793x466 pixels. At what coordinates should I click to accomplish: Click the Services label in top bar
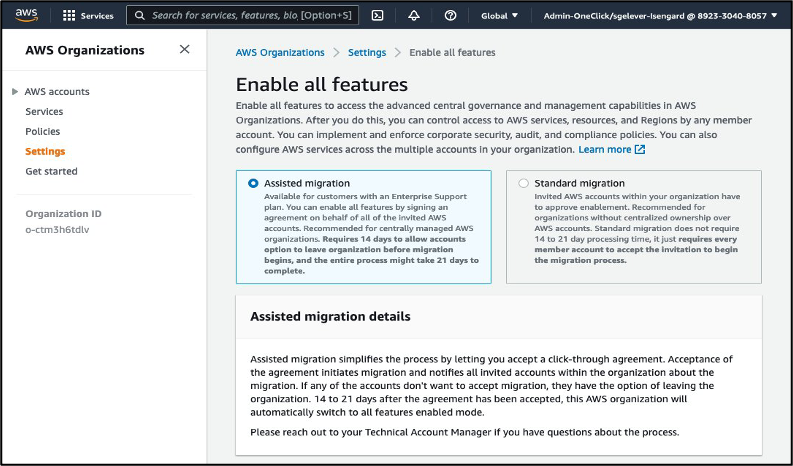coord(97,16)
